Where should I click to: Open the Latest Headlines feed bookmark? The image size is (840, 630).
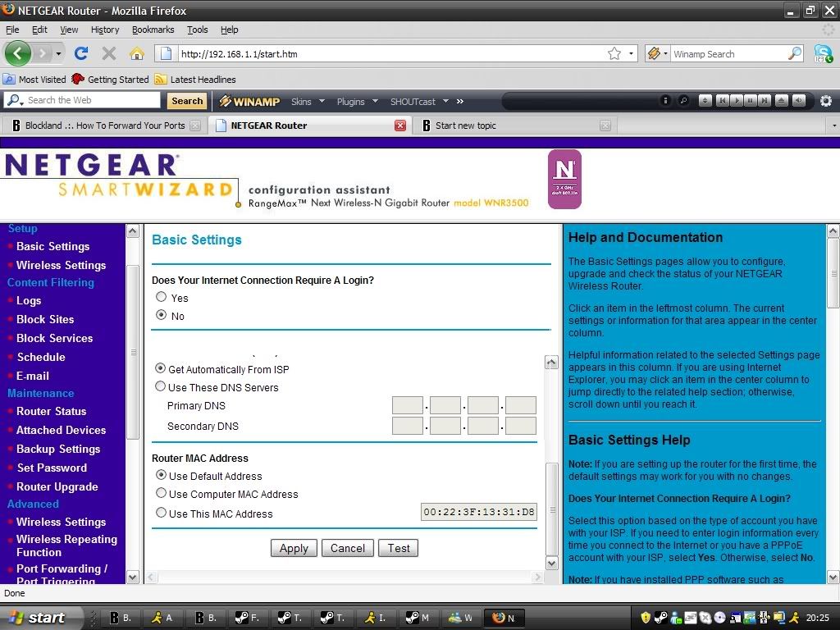195,80
